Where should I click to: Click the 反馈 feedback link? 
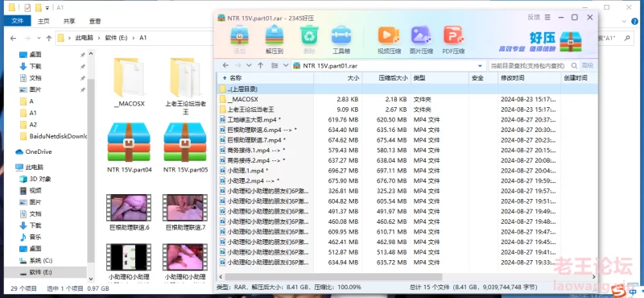[x=534, y=17]
